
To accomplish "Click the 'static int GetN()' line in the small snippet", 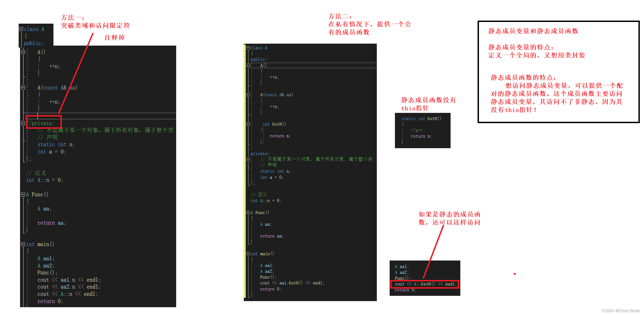I will tap(421, 119).
